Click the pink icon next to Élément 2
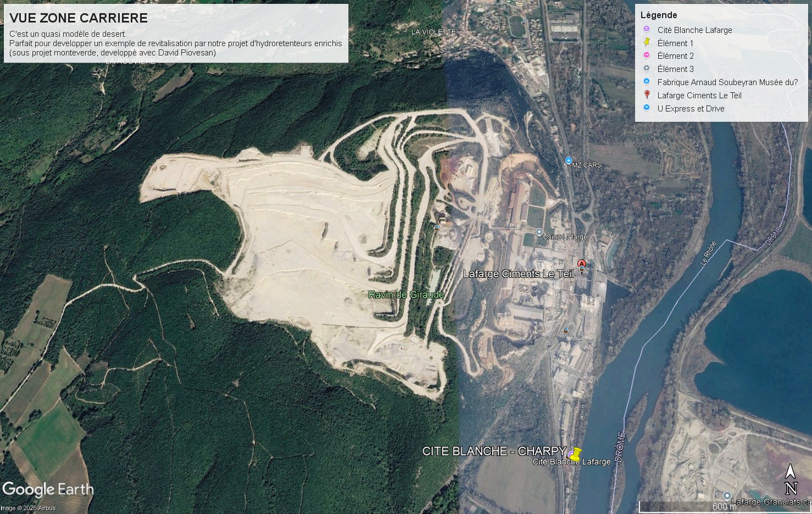Viewport: 812px width, 514px height. coord(647,55)
